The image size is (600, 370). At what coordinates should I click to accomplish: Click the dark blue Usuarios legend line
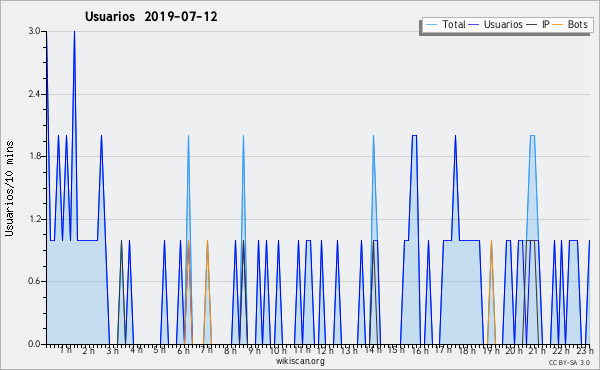click(x=474, y=25)
